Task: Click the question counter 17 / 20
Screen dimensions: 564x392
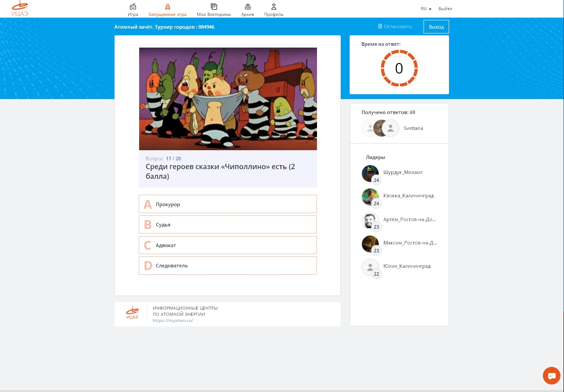Action: [173, 159]
